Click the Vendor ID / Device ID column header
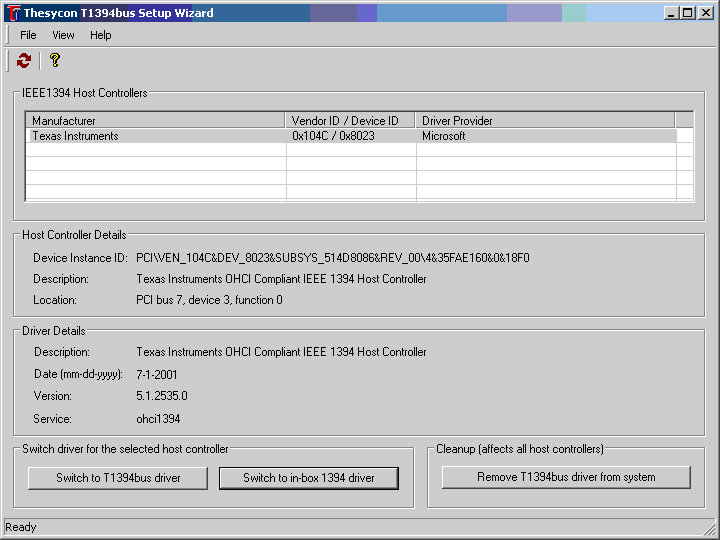The height and width of the screenshot is (540, 720). (350, 121)
